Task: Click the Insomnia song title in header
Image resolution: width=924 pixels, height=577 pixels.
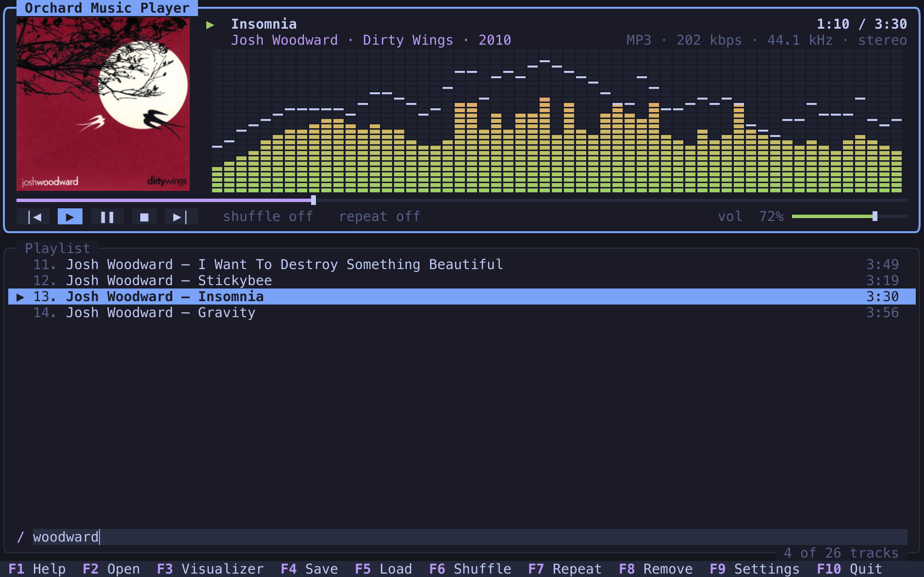Action: coord(264,24)
